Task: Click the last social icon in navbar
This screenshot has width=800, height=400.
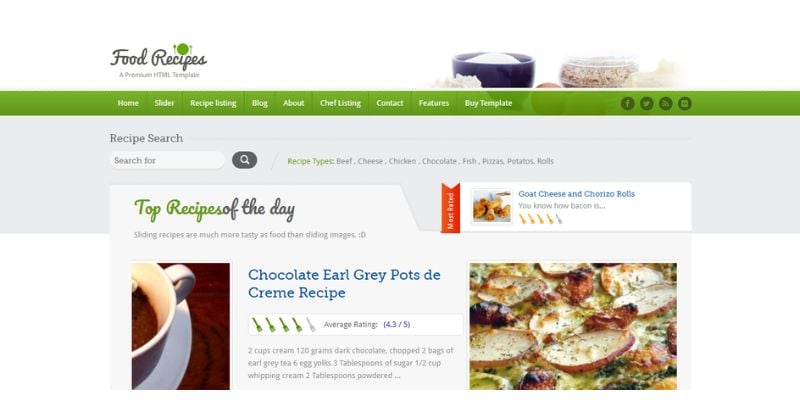Action: [x=685, y=104]
